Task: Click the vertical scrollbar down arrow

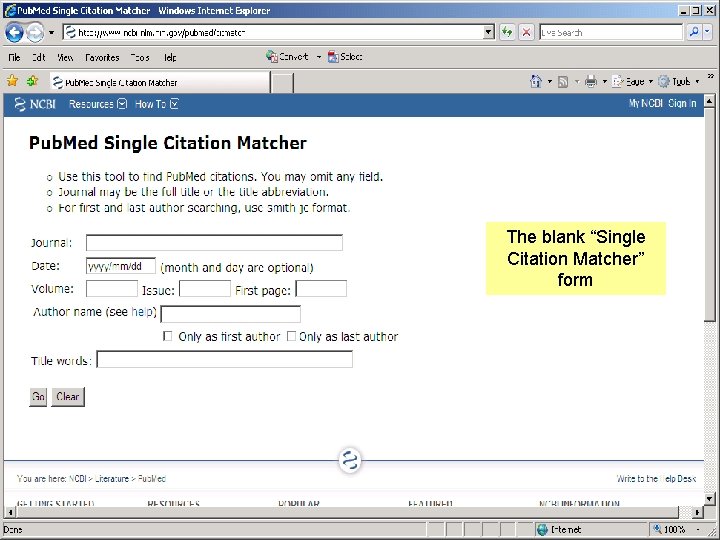Action: (x=709, y=499)
